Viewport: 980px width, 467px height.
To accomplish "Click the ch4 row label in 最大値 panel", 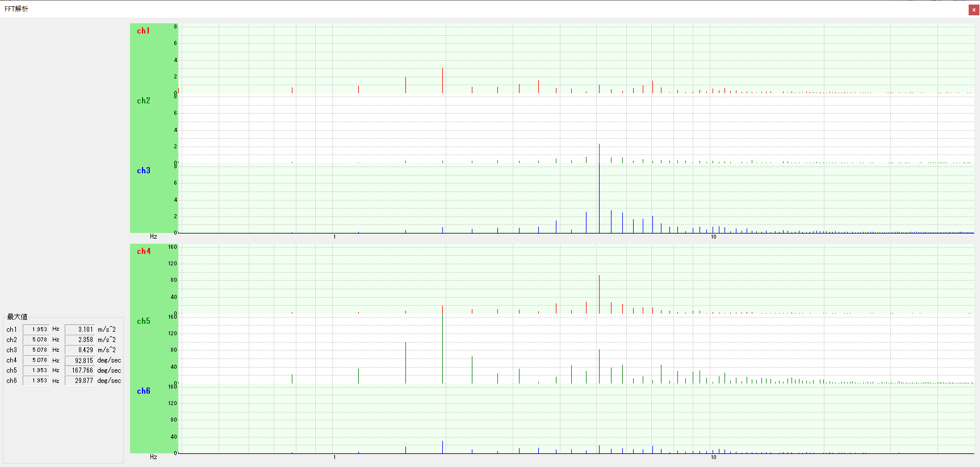I will [x=12, y=360].
